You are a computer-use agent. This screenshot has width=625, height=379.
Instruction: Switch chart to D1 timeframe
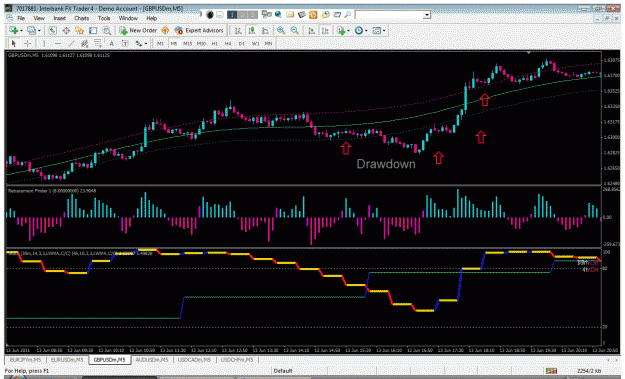point(242,43)
